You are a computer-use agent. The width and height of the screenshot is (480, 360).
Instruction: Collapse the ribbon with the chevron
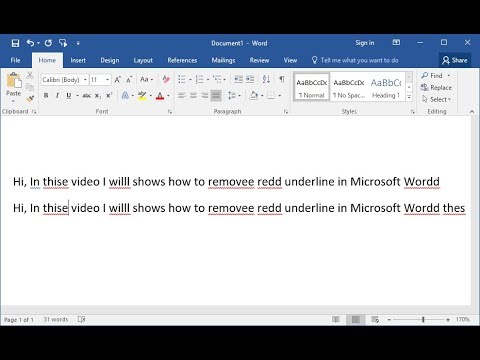point(472,112)
